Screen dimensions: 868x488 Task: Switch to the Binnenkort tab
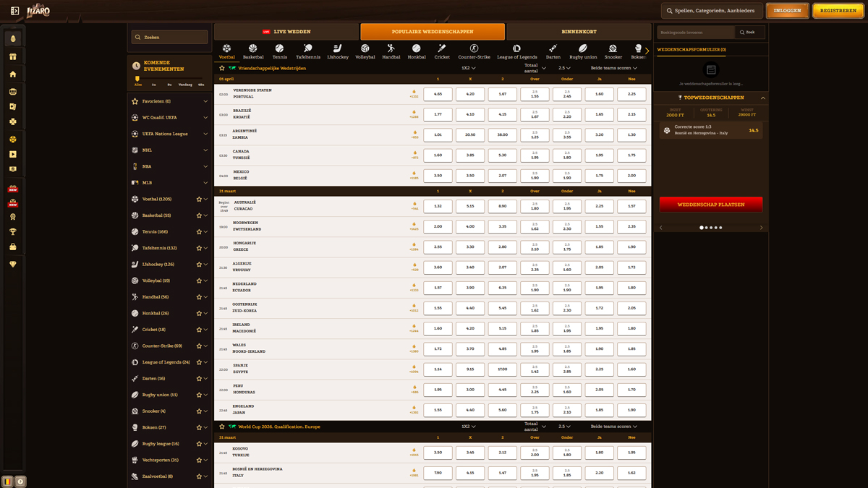[x=579, y=32]
